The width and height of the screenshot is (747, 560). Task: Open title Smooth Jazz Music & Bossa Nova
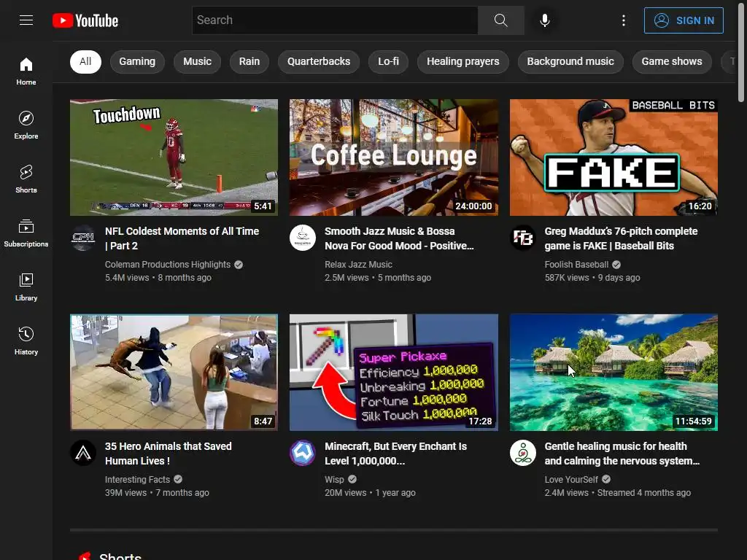click(399, 238)
